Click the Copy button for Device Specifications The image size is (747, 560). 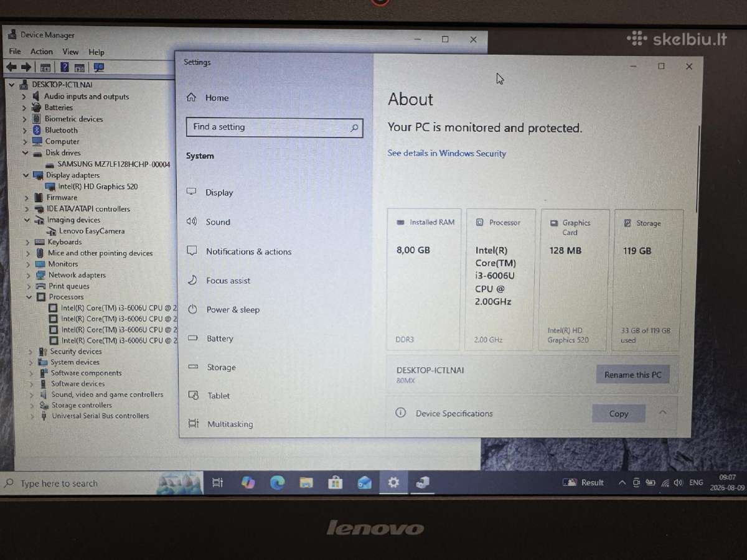coord(619,414)
